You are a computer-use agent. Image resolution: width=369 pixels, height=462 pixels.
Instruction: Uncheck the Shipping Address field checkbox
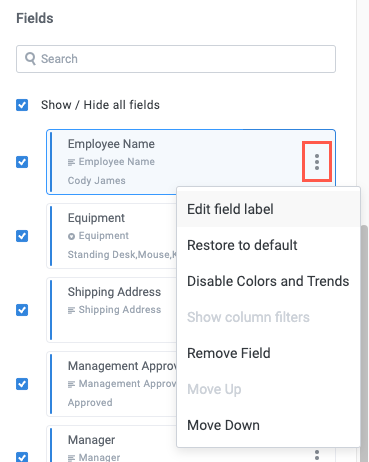click(x=22, y=310)
